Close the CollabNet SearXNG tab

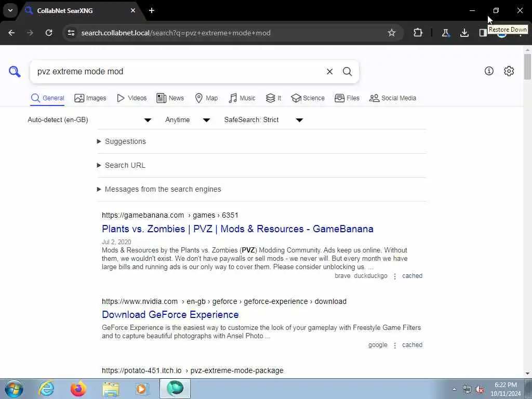pos(133,10)
